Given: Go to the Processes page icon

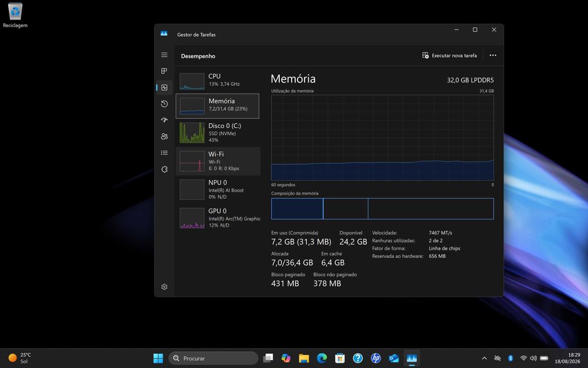Looking at the screenshot, I should [164, 71].
